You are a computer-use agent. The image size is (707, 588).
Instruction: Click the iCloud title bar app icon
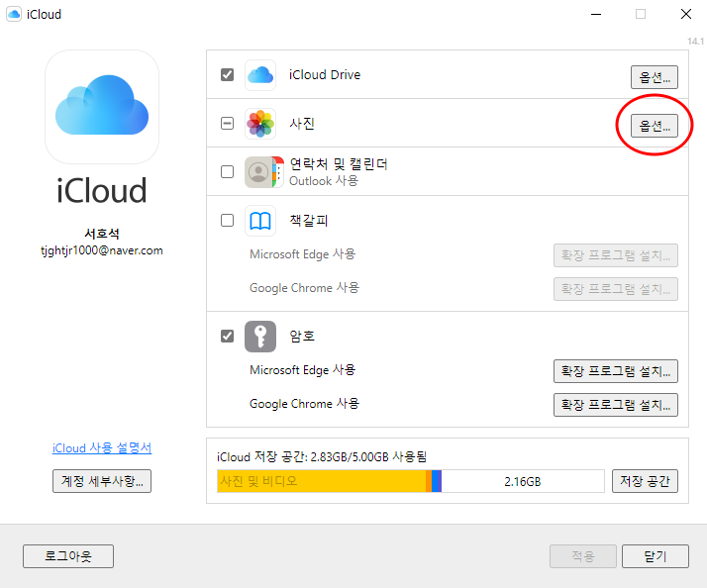pyautogui.click(x=14, y=14)
